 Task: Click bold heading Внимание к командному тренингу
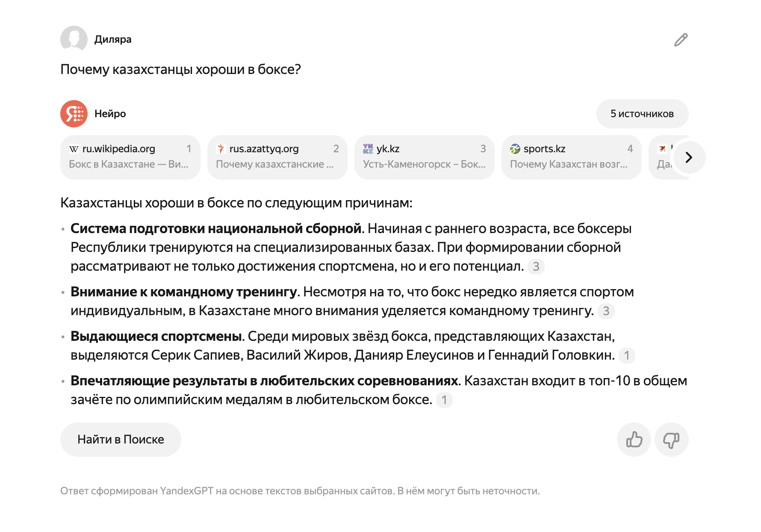(183, 292)
